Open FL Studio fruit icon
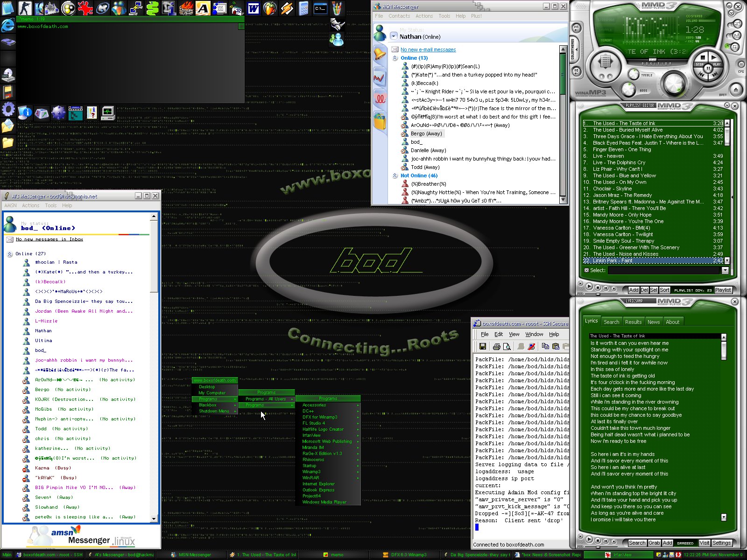The width and height of the screenshot is (747, 560). (x=270, y=8)
